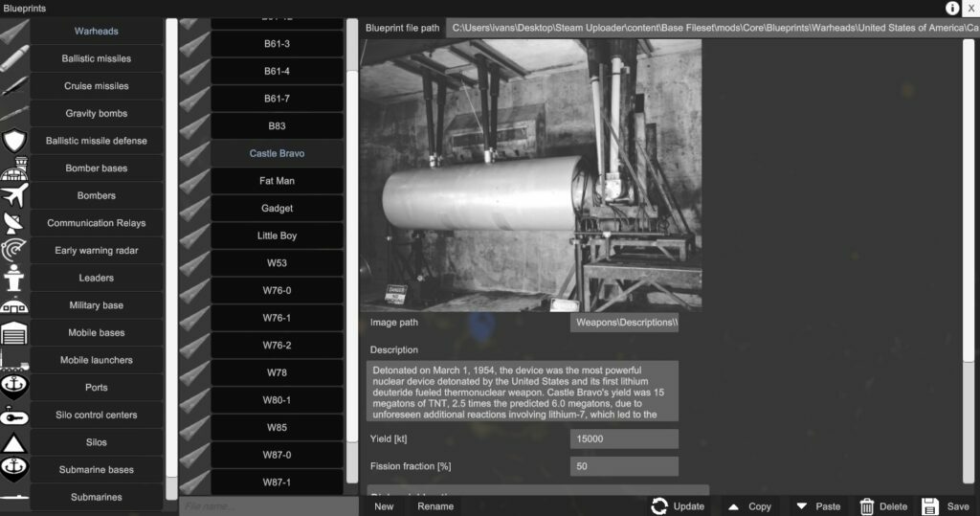Click the Update button label
980x516 pixels.
(689, 506)
